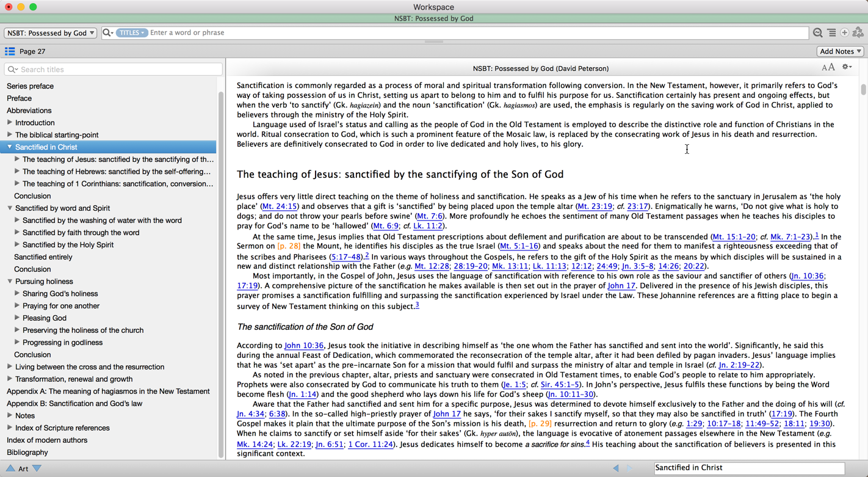Open the Jn. 2:19–22 scripture link
This screenshot has height=477, width=868.
[739, 365]
